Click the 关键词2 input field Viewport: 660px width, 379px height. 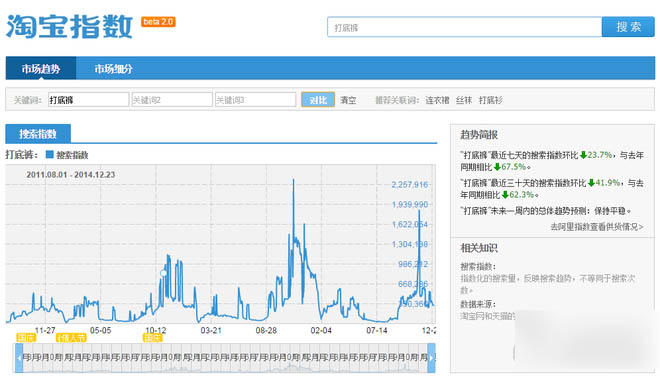[x=172, y=100]
